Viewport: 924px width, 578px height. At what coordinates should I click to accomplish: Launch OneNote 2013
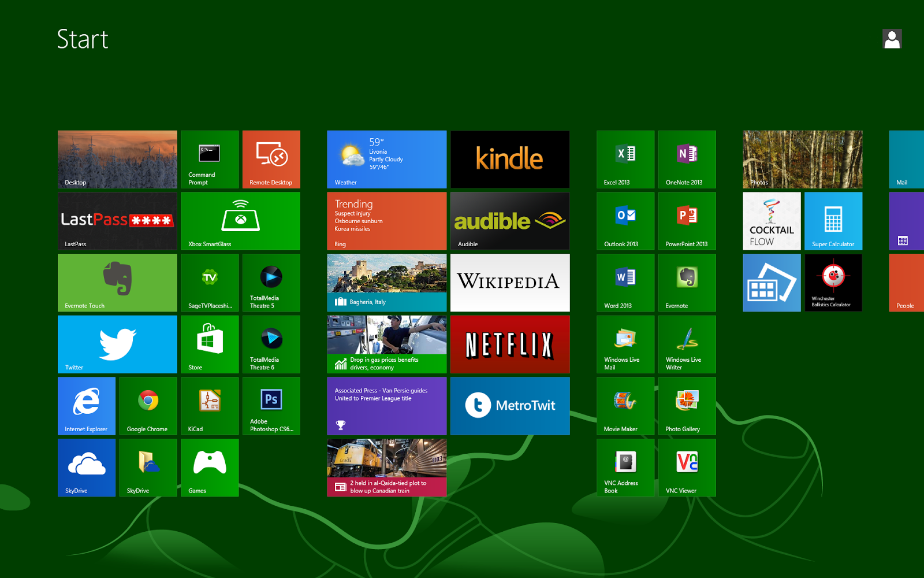click(687, 160)
